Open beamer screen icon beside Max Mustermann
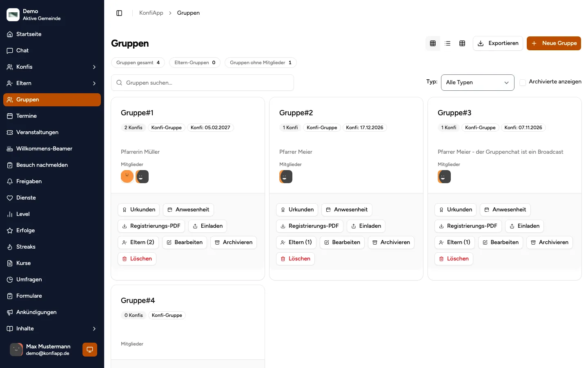The image size is (588, 368). pyautogui.click(x=90, y=350)
